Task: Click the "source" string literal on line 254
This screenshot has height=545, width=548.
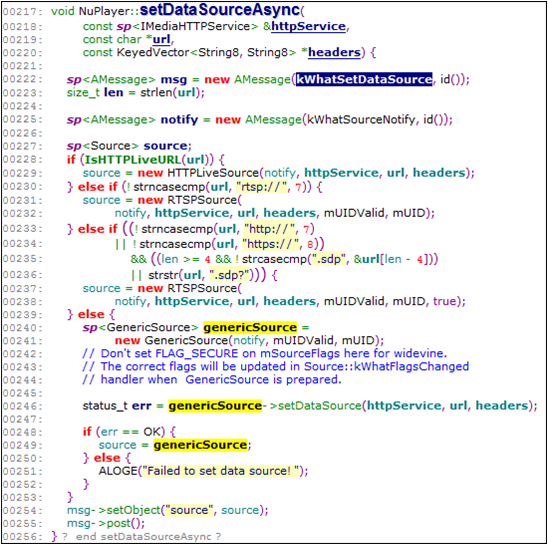Action: [x=189, y=510]
